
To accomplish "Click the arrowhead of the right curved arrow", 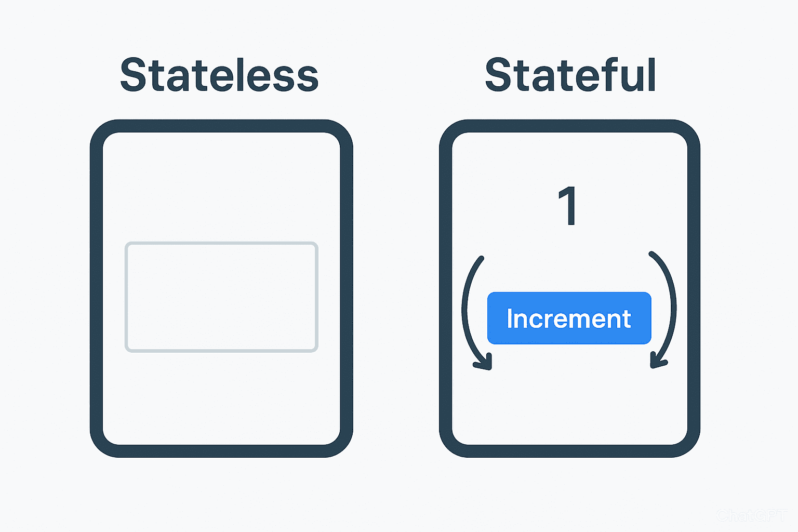I will point(658,362).
